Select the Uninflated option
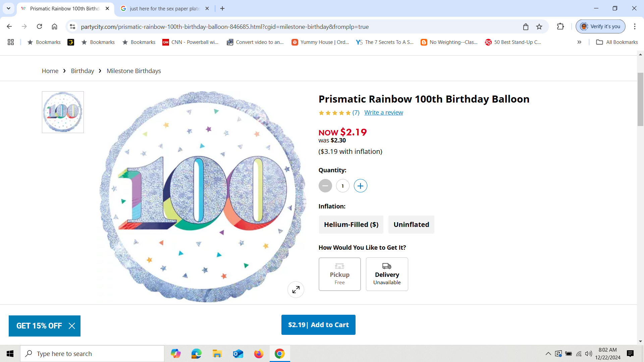Image resolution: width=644 pixels, height=362 pixels. click(411, 225)
